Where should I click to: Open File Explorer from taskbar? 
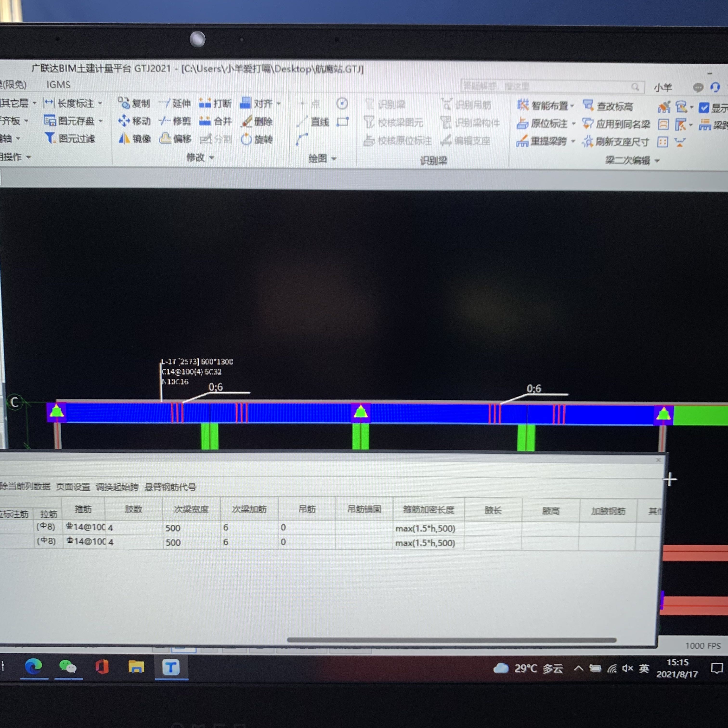tap(136, 667)
